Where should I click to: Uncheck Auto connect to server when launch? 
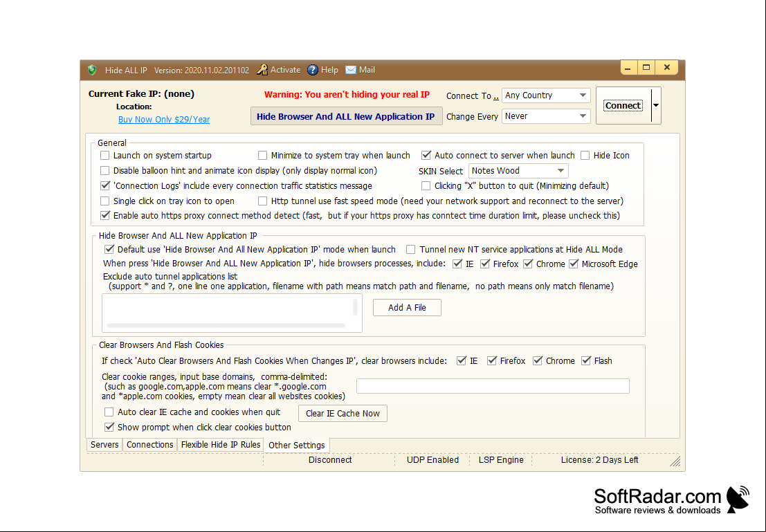pos(426,156)
